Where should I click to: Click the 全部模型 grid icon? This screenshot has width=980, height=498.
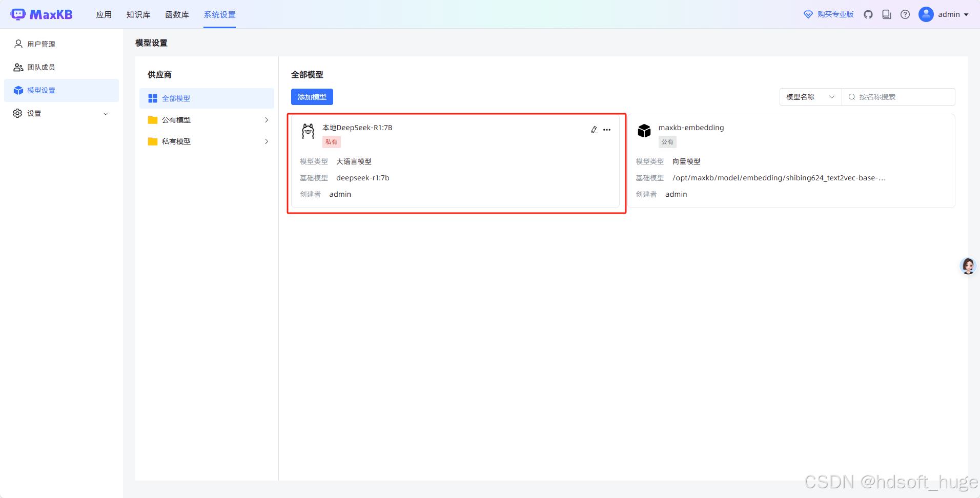pos(153,98)
